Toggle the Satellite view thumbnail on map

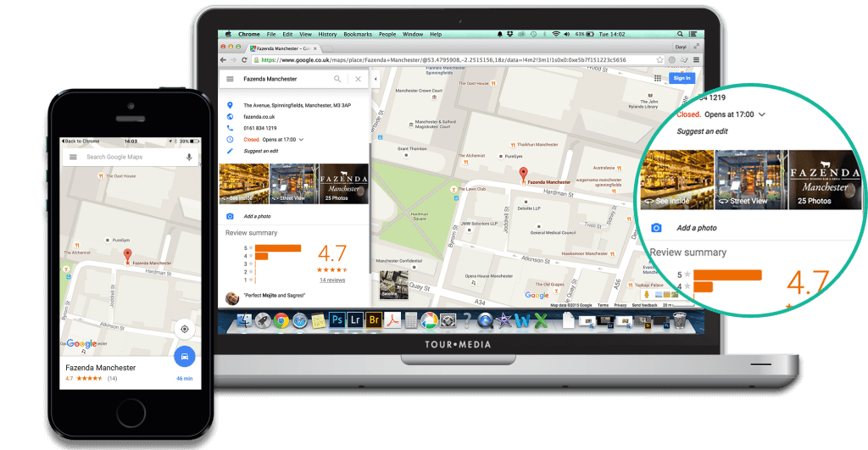tap(393, 285)
